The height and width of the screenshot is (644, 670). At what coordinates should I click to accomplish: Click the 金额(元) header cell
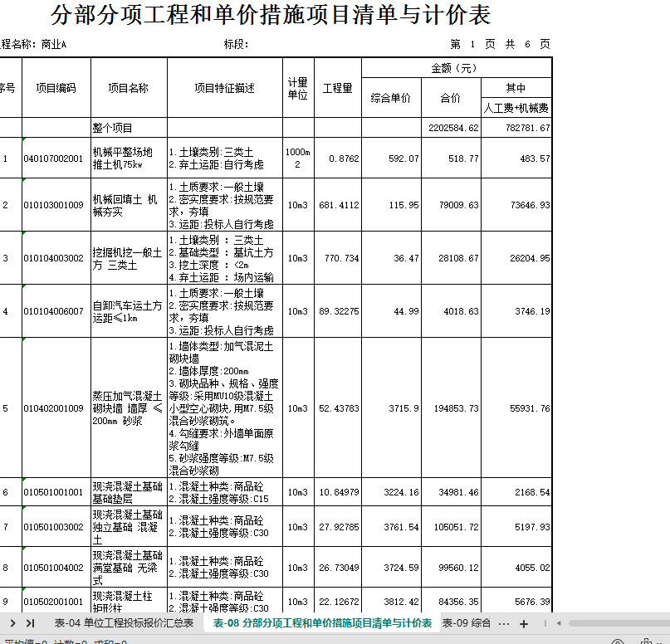tap(457, 68)
